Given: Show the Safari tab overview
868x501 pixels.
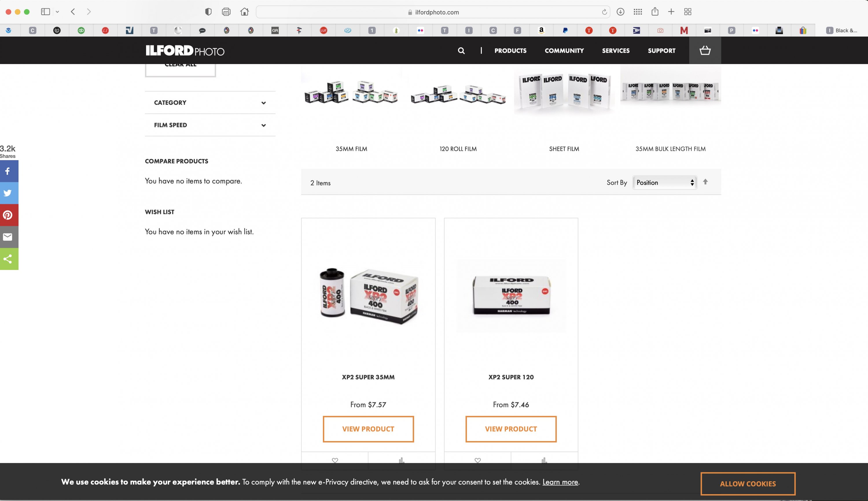Looking at the screenshot, I should tap(687, 12).
